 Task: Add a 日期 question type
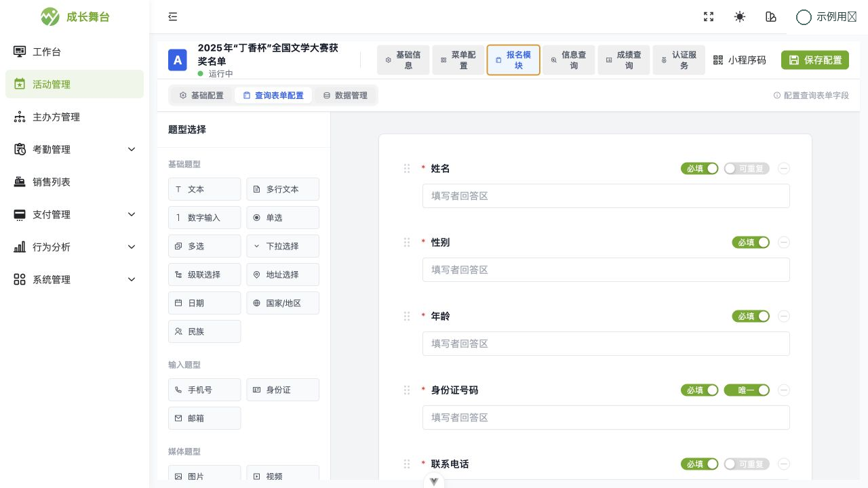(x=205, y=303)
